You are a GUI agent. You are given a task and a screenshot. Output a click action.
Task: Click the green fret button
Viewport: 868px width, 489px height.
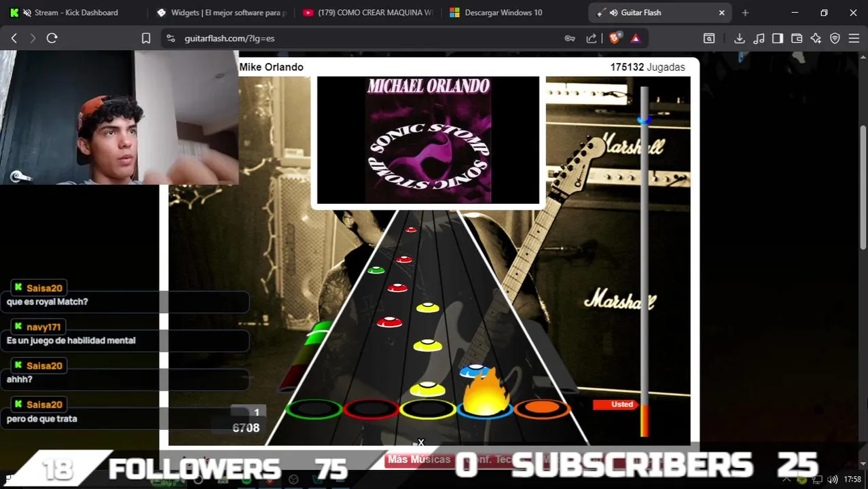coord(314,410)
